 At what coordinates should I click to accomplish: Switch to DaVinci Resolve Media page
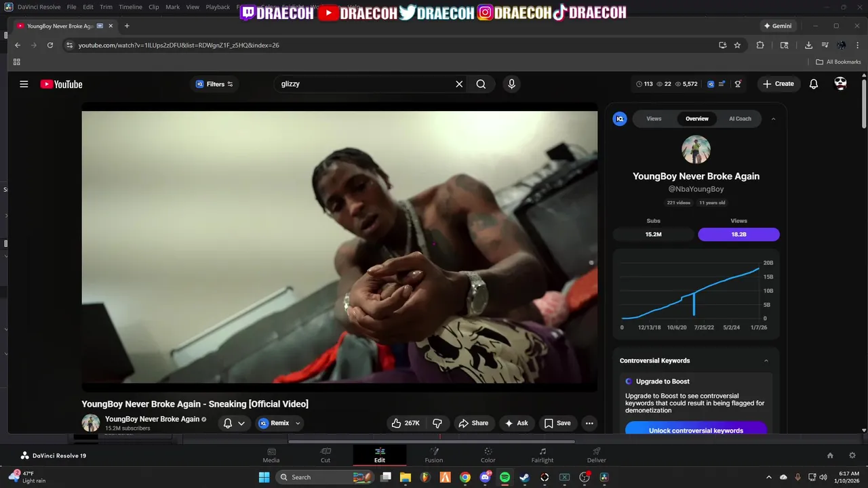click(x=271, y=455)
